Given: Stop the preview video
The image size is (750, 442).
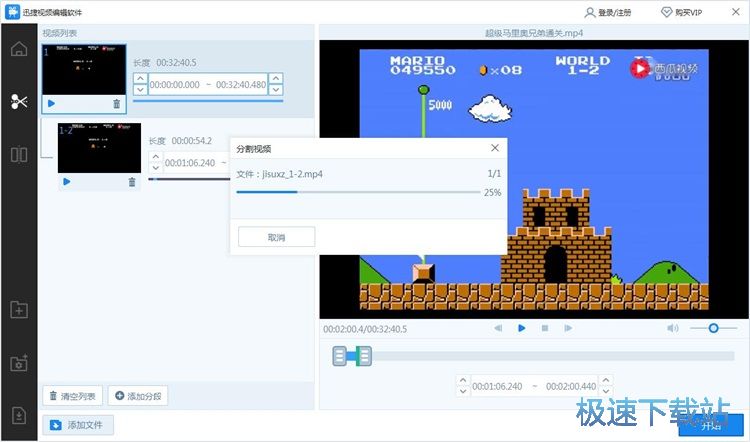Looking at the screenshot, I should click(x=545, y=328).
